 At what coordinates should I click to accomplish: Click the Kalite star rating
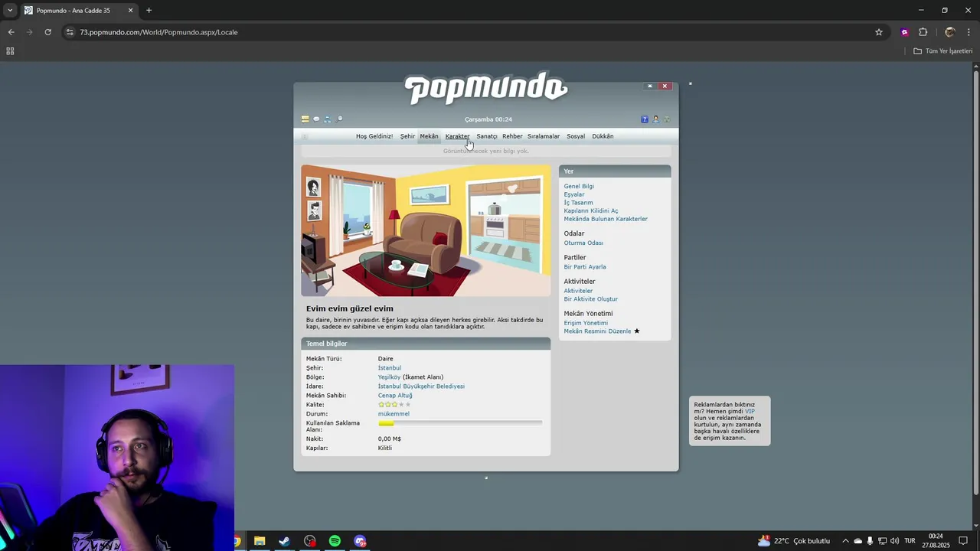point(394,405)
